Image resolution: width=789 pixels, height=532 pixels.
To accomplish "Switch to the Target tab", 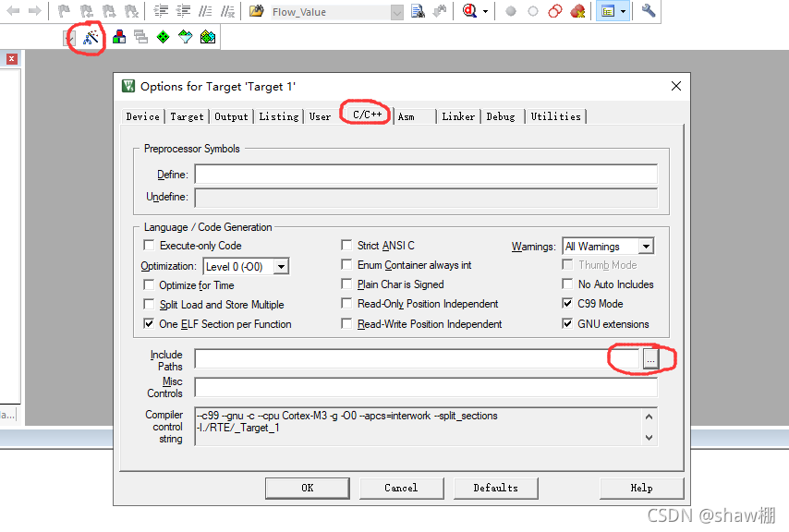I will click(187, 116).
